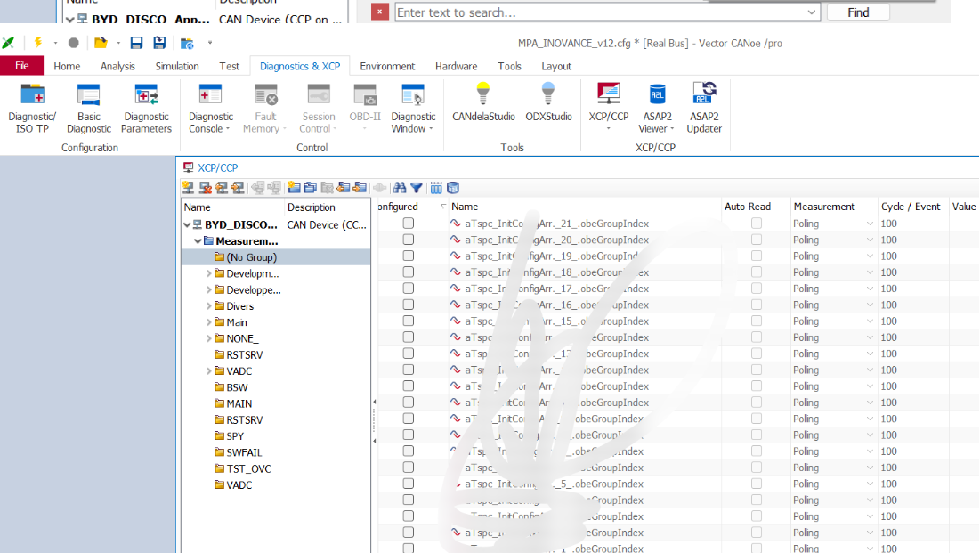Add new device in XCP/CCP toolbar
980x553 pixels.
[188, 188]
